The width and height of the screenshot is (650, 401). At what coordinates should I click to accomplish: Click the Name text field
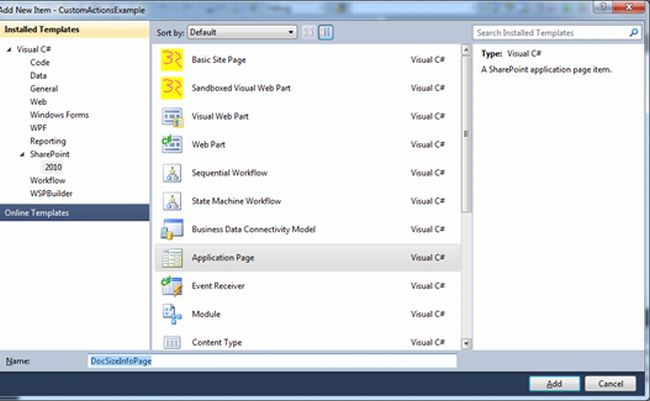click(x=272, y=361)
